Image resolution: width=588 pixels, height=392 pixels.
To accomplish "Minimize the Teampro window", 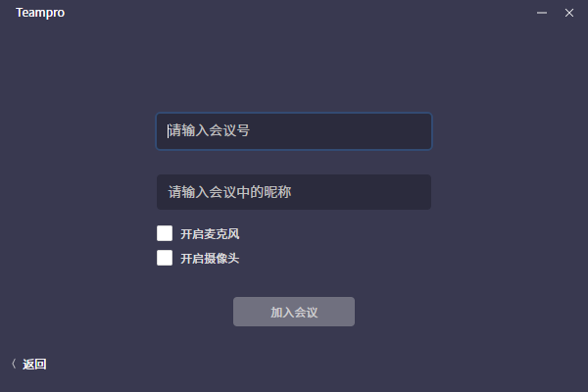I will (x=542, y=13).
